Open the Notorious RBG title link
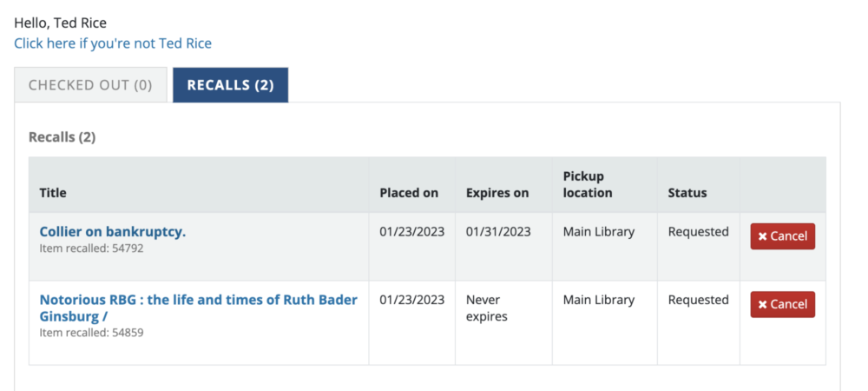Image resolution: width=868 pixels, height=391 pixels. pos(198,300)
